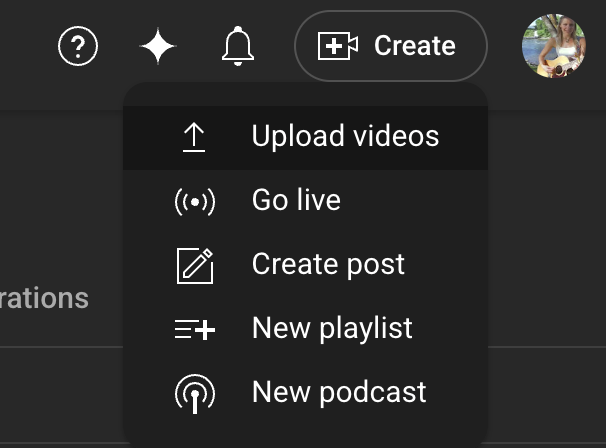Open the notifications bell
This screenshot has width=606, height=448.
tap(237, 46)
